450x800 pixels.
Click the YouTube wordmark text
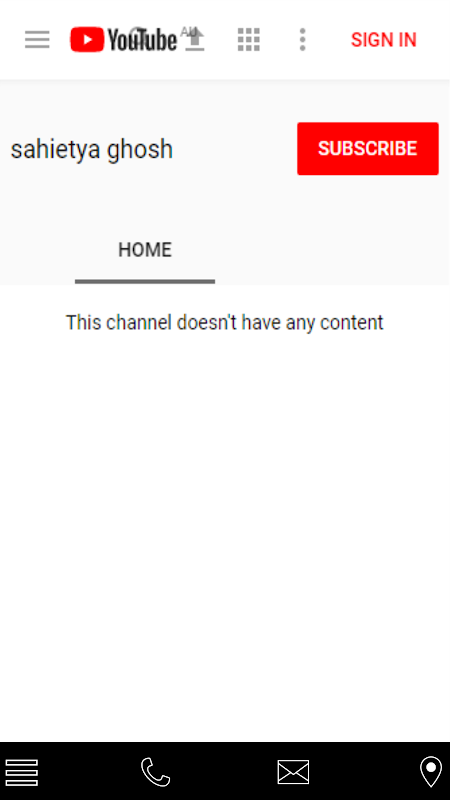142,40
